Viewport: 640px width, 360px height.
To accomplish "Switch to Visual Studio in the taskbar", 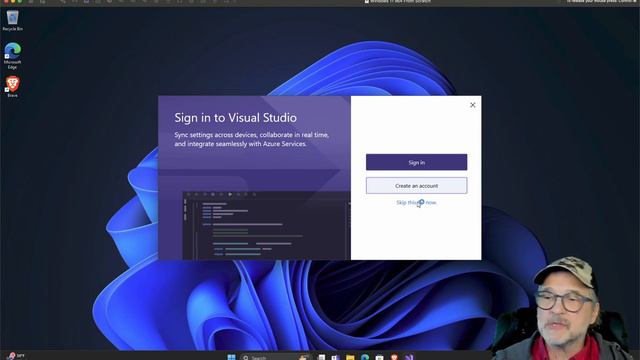I will point(409,357).
